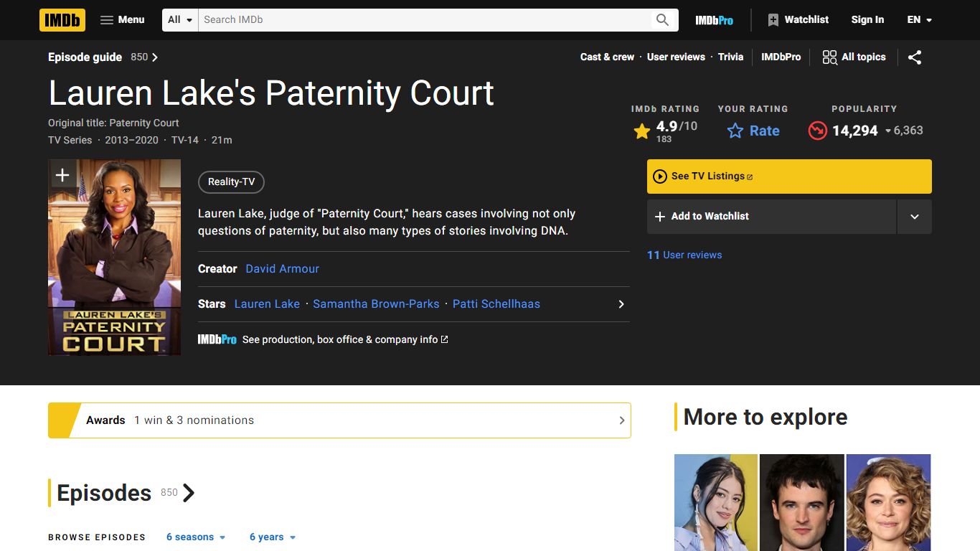Open the Watchlist from header
The image size is (980, 551).
pyautogui.click(x=798, y=20)
